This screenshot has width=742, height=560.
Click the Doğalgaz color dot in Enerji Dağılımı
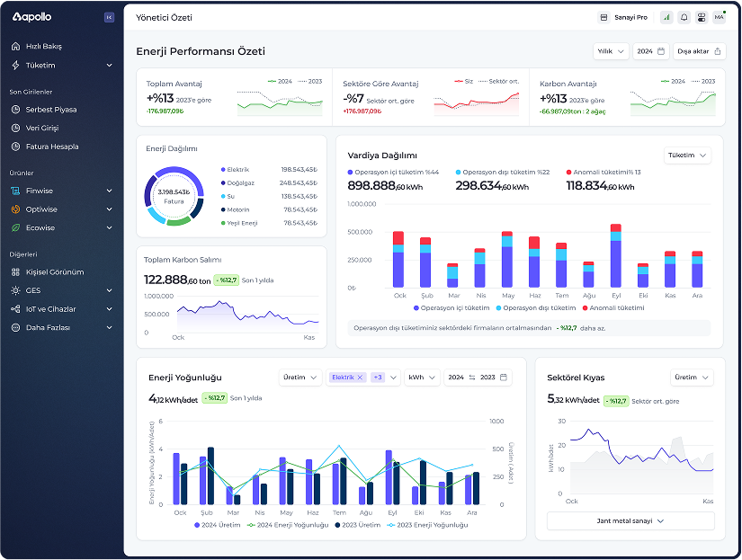tap(223, 183)
